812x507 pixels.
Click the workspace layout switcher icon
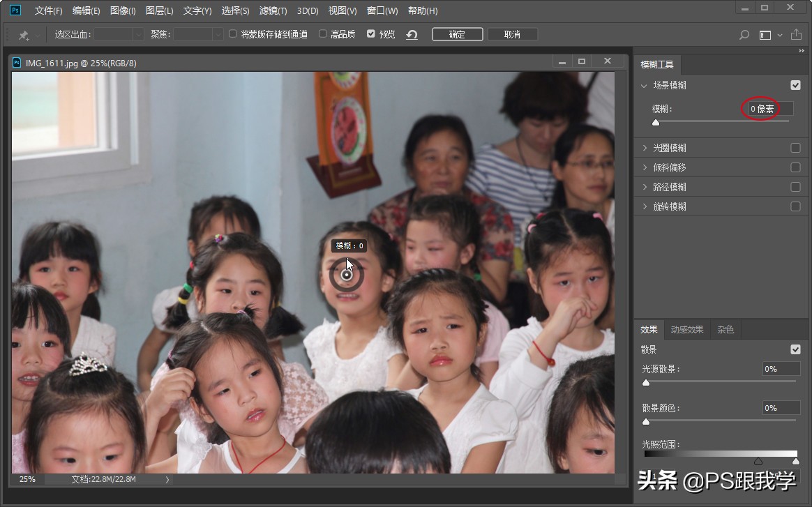[x=765, y=35]
